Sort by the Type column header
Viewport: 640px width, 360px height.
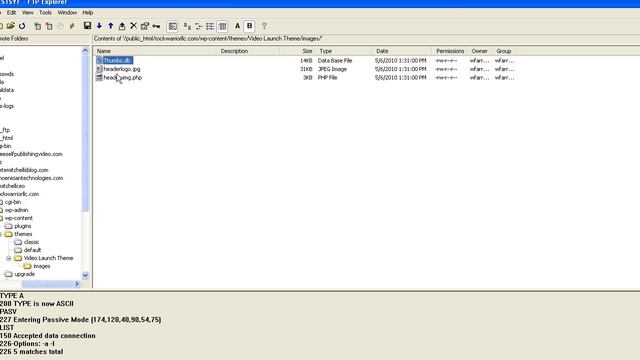pos(343,51)
